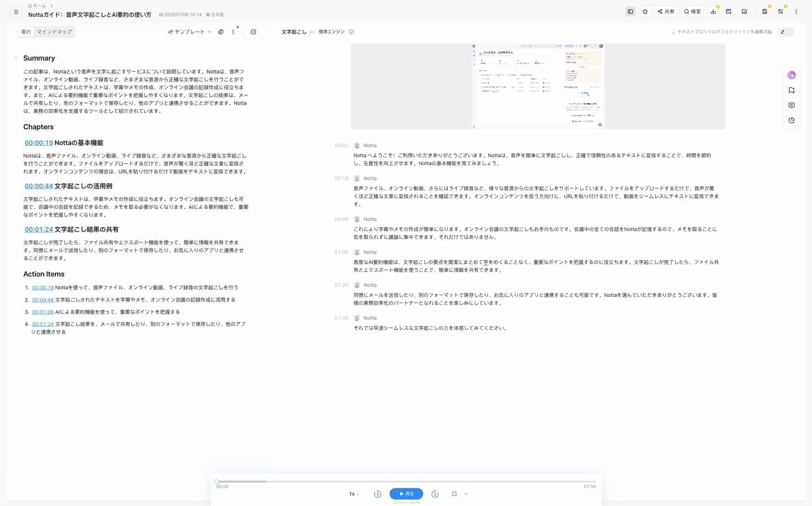Toggle the left panel layout view
The width and height of the screenshot is (812, 506).
(x=630, y=11)
